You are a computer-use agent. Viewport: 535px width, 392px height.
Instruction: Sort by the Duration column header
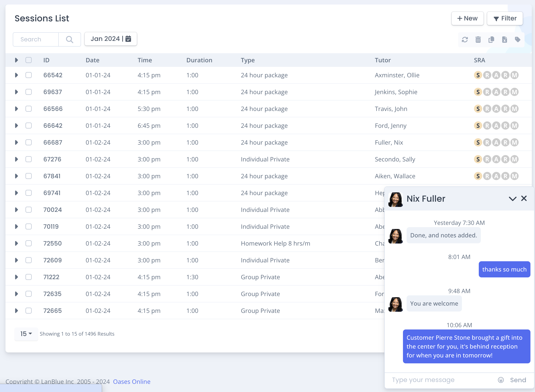(x=199, y=60)
